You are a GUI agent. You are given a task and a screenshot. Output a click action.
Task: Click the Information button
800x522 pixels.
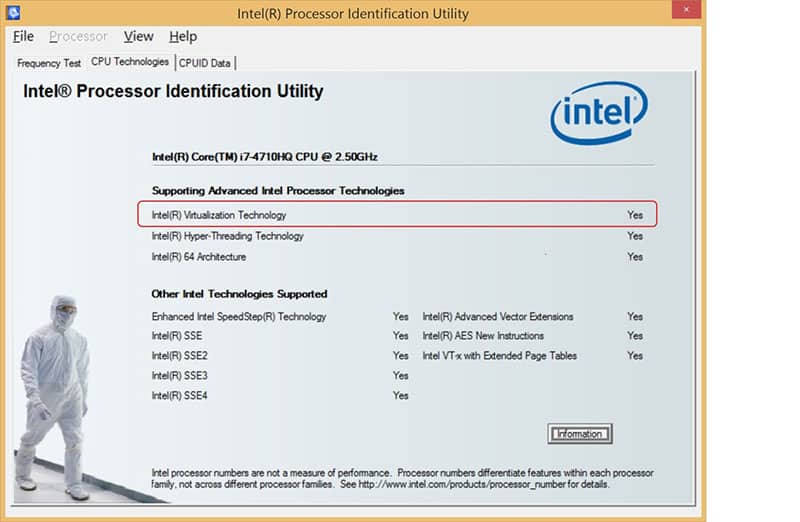(x=580, y=434)
